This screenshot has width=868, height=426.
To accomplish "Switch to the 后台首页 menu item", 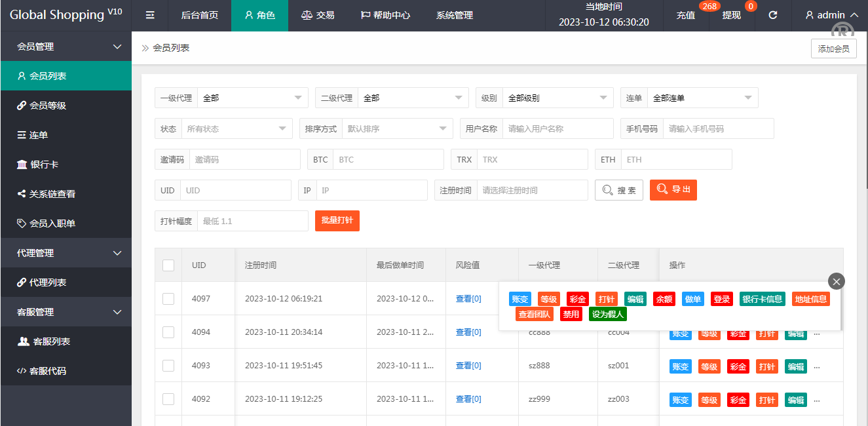I will tap(200, 14).
